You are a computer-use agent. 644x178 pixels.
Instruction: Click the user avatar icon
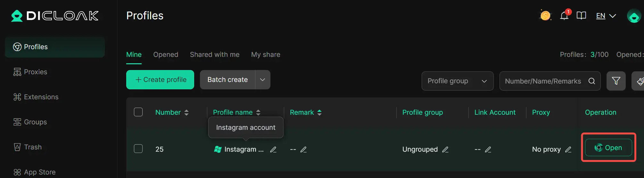click(634, 16)
